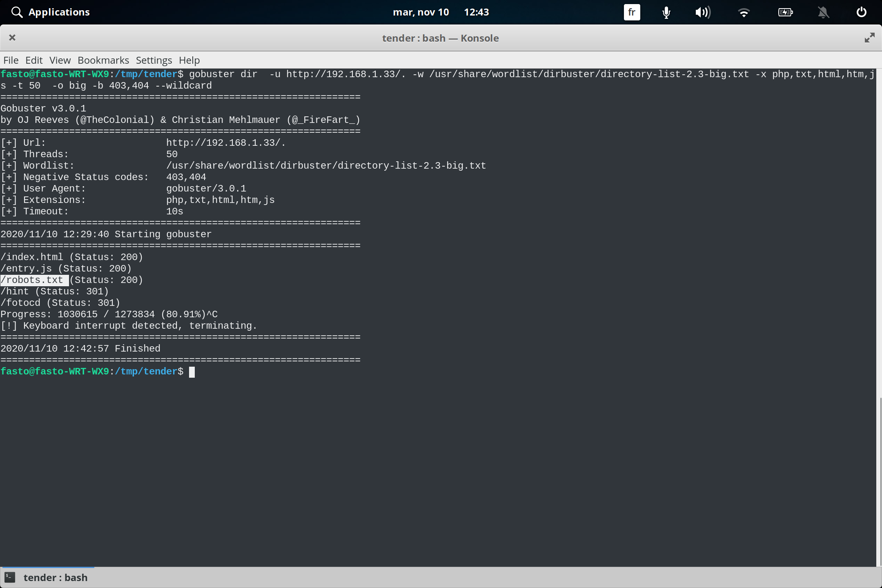
Task: Click the notification bell icon
Action: (x=824, y=12)
